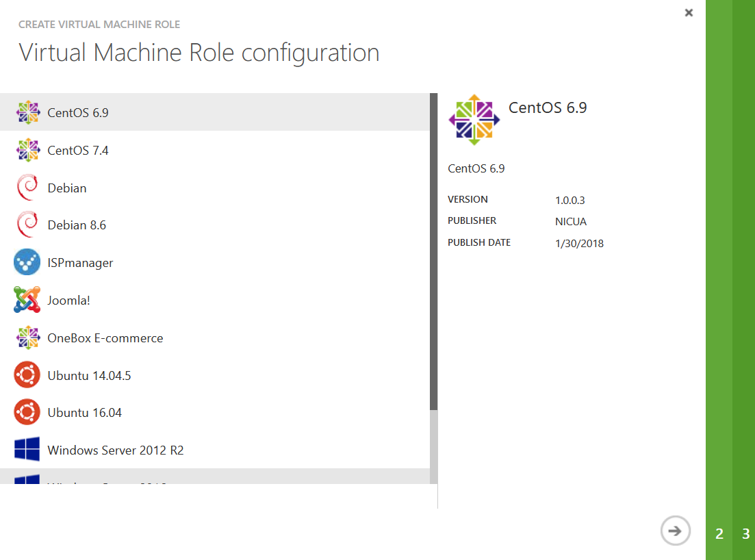Select the ISPmanager gallery item

pyautogui.click(x=215, y=262)
